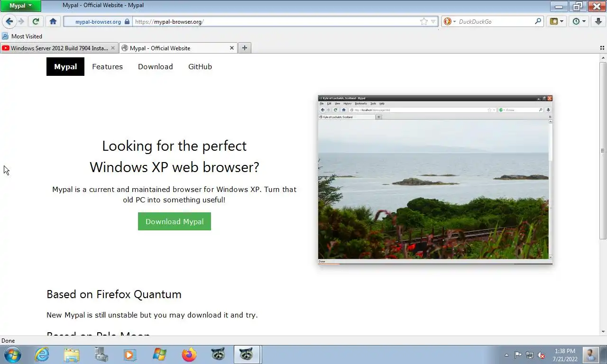The width and height of the screenshot is (607, 364).
Task: Click the page vertical scrollbar thumb
Action: point(603,150)
